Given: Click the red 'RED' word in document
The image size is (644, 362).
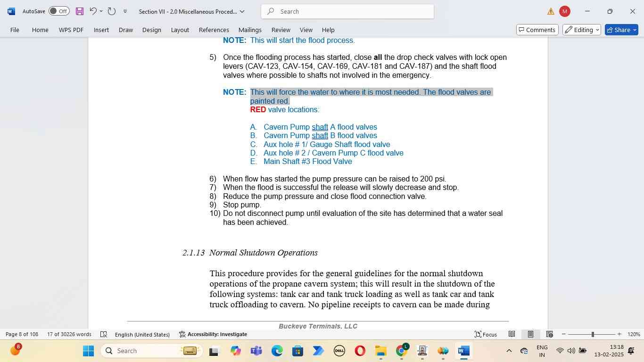Looking at the screenshot, I should (258, 109).
